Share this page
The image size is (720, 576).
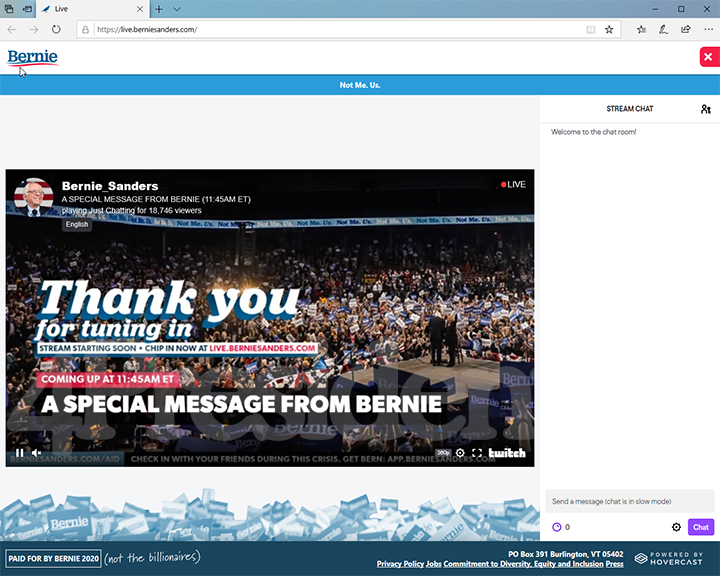point(686,29)
